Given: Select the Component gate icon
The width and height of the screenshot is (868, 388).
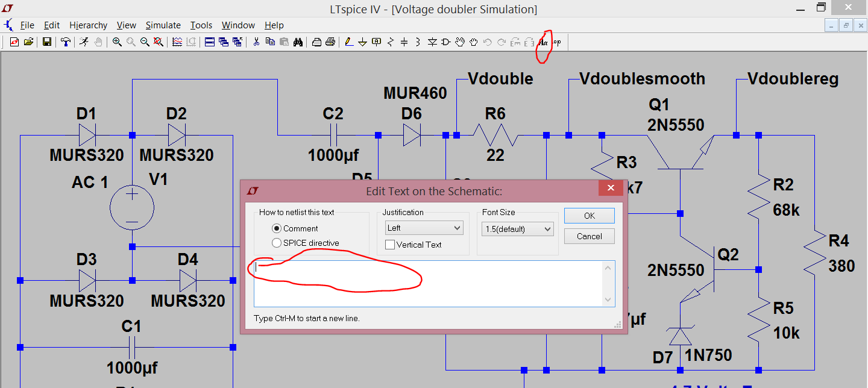Looking at the screenshot, I should [446, 42].
